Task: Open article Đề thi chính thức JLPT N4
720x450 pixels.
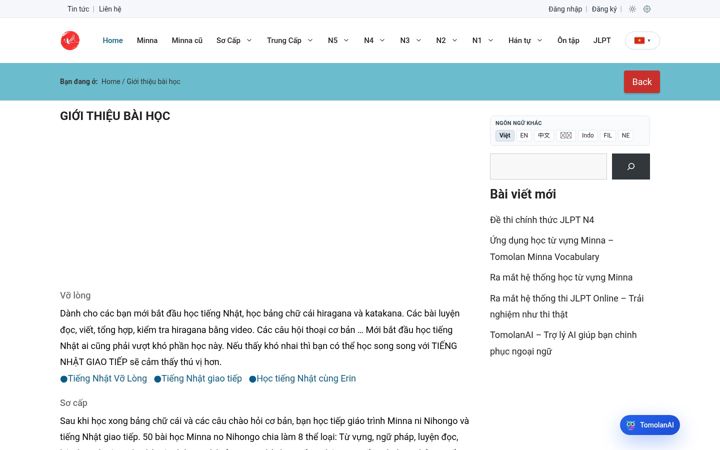Action: point(542,220)
